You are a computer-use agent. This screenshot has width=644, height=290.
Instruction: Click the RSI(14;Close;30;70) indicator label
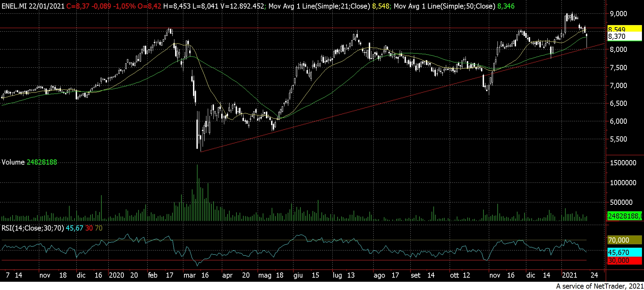coord(33,228)
